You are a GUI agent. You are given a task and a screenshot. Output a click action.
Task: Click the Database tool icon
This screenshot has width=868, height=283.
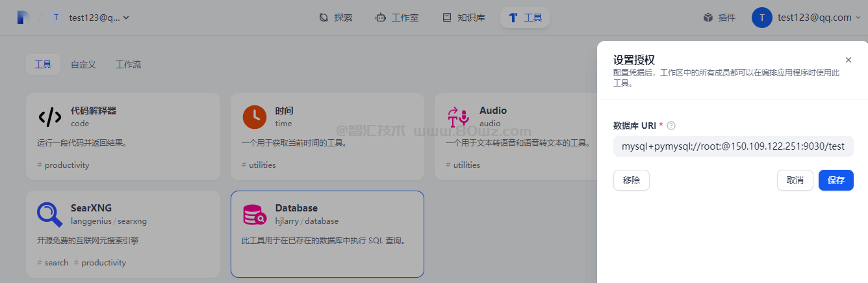pyautogui.click(x=254, y=214)
